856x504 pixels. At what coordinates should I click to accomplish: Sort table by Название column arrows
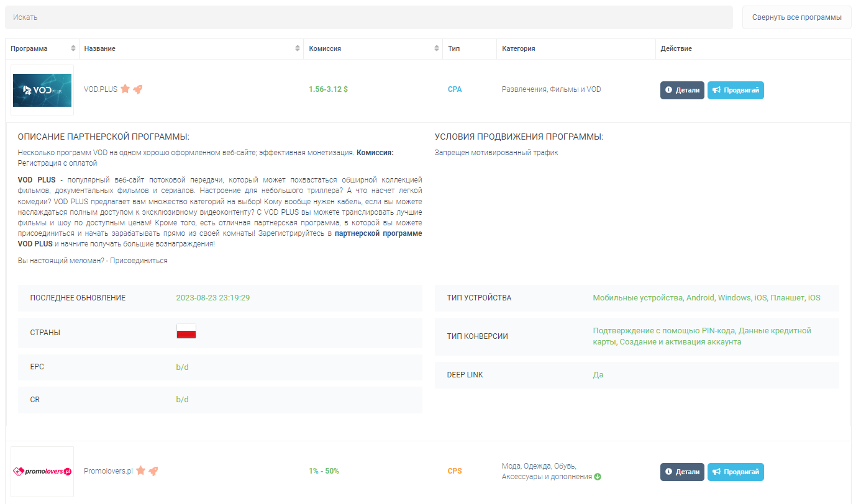(298, 48)
